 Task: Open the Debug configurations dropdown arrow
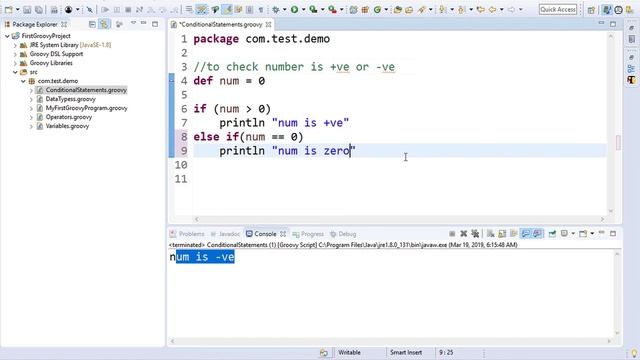[284, 9]
